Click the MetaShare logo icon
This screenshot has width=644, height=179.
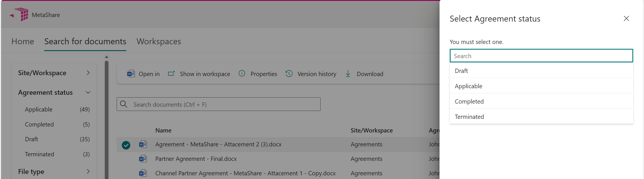19,14
